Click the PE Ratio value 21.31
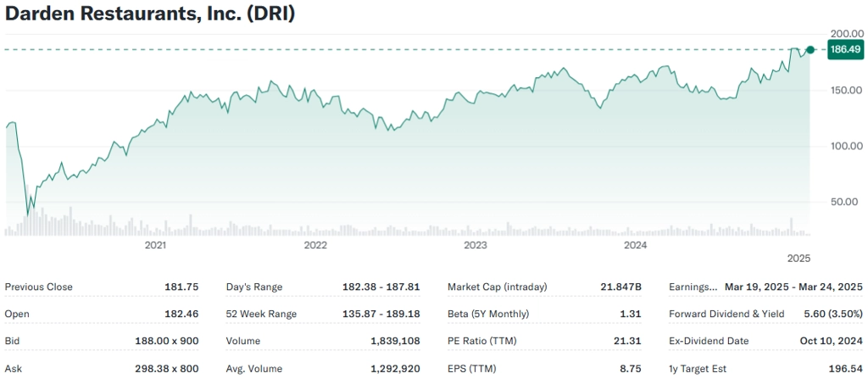The image size is (868, 379). point(628,342)
